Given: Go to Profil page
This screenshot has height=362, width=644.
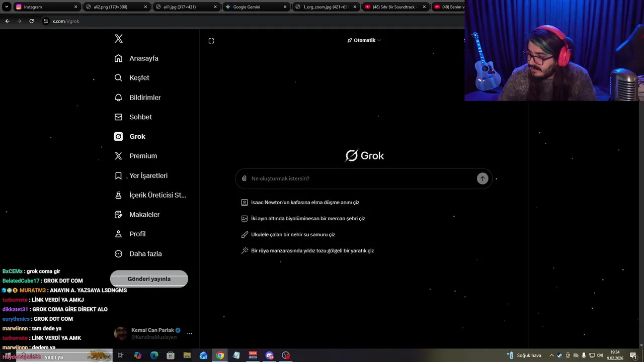Looking at the screenshot, I should (130, 234).
